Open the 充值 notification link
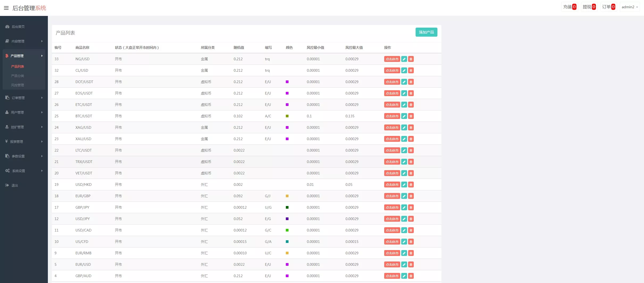The height and width of the screenshot is (283, 644). (569, 7)
